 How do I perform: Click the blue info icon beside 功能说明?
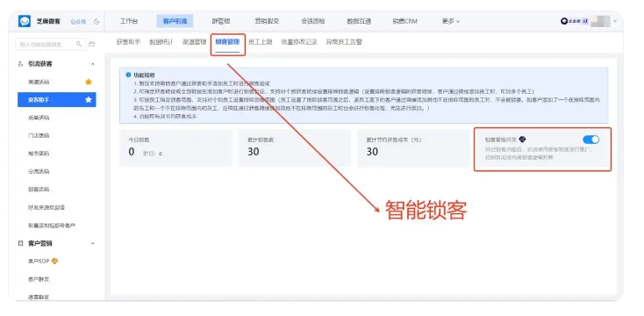[128, 75]
